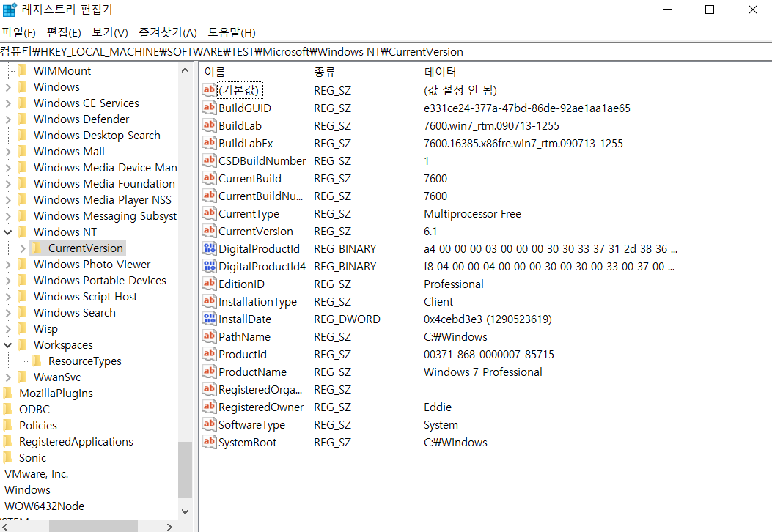Click the Windows Mail folder icon
The height and width of the screenshot is (532, 772).
pos(22,151)
